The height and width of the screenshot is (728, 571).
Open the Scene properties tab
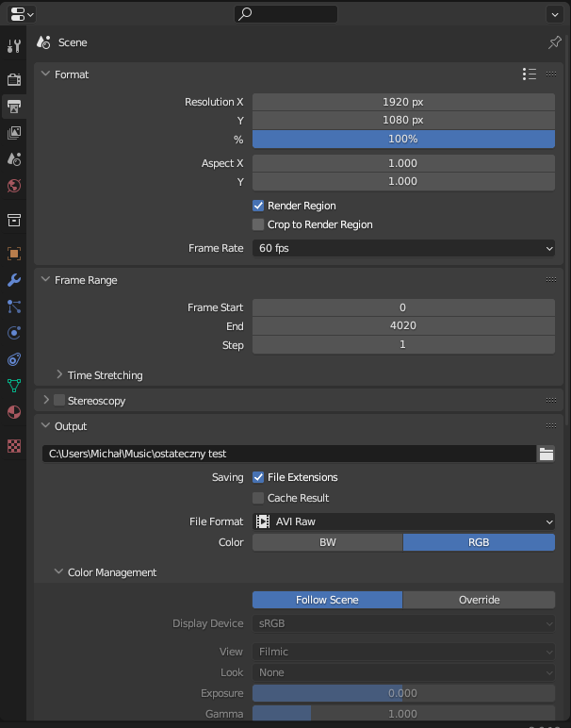point(14,159)
